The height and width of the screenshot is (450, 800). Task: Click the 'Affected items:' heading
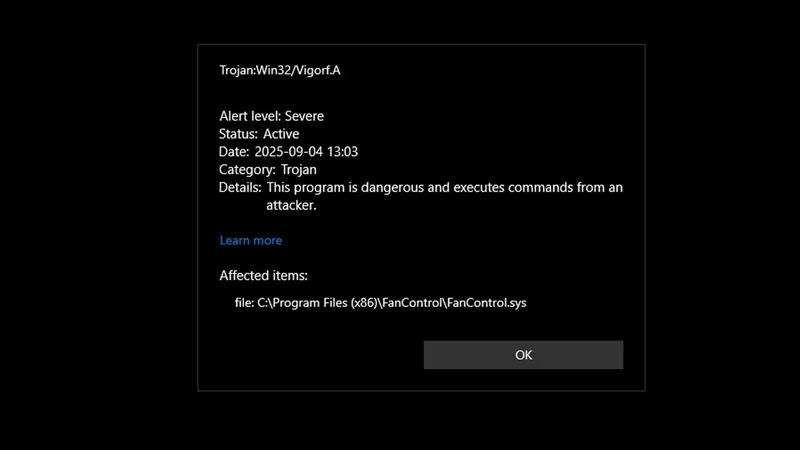pyautogui.click(x=263, y=276)
